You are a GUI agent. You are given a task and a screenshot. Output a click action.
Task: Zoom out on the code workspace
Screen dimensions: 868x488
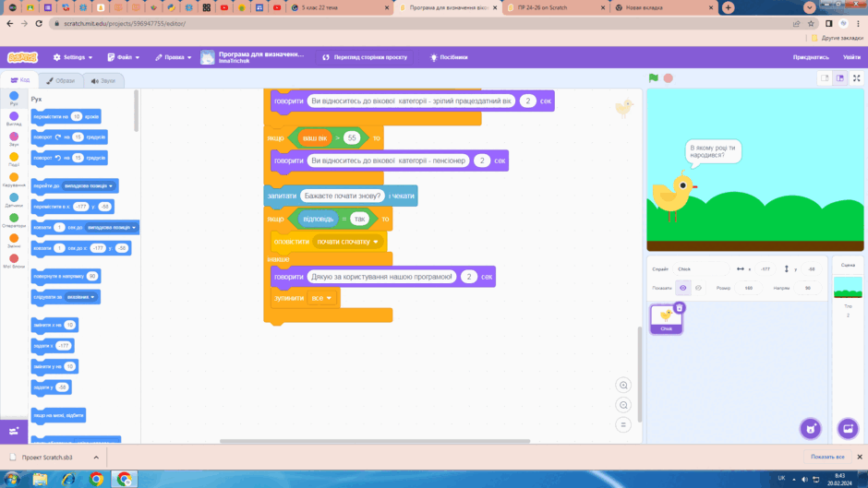(623, 405)
